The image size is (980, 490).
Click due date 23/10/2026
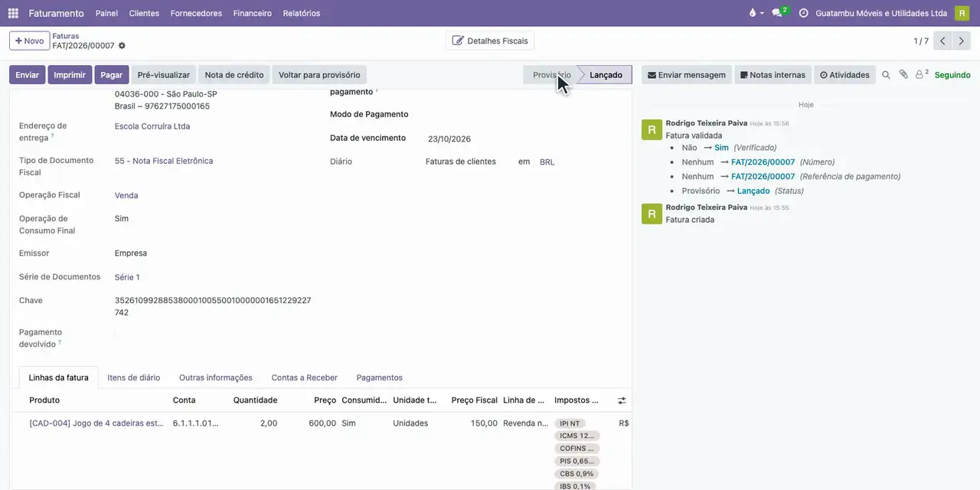449,139
